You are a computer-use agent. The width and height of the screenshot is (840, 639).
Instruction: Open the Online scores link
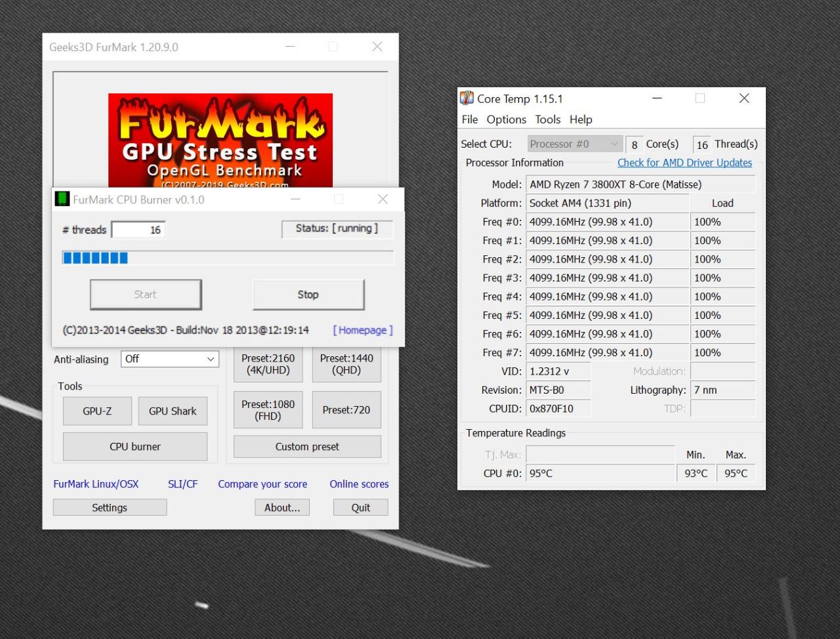pyautogui.click(x=359, y=484)
